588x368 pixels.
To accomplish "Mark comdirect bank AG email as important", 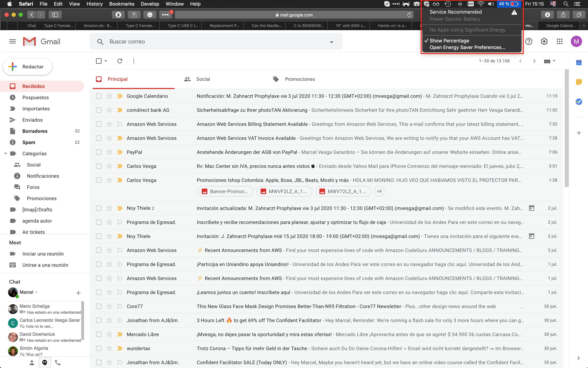I will 120,110.
